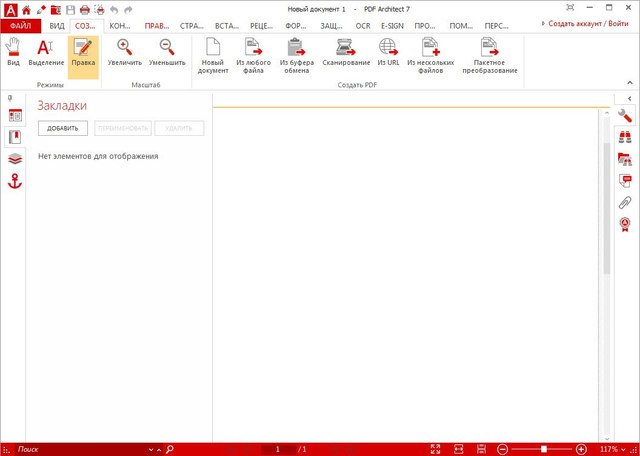The image size is (640, 456).
Task: Switch to Выделение selection mode
Action: (x=44, y=51)
